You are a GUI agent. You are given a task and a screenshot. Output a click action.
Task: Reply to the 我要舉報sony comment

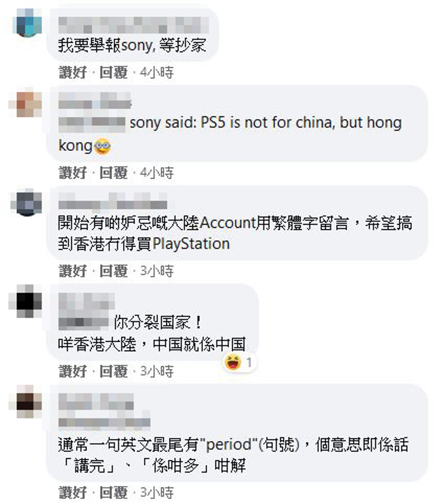click(114, 72)
